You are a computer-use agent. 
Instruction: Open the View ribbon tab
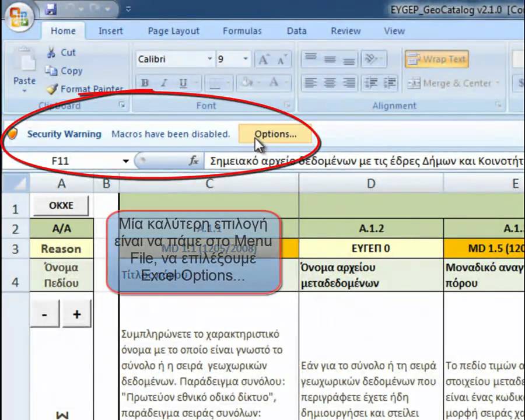pyautogui.click(x=394, y=31)
